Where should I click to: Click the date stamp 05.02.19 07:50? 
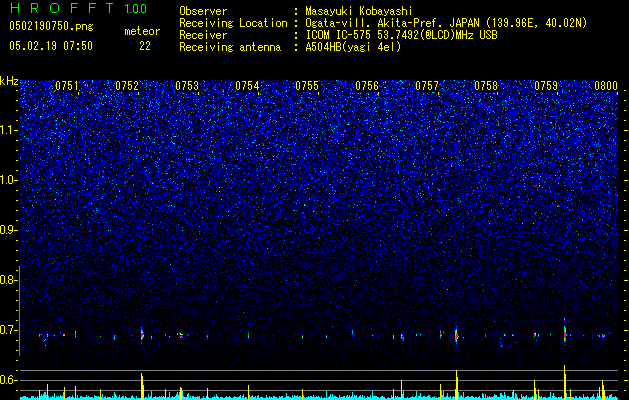click(51, 46)
